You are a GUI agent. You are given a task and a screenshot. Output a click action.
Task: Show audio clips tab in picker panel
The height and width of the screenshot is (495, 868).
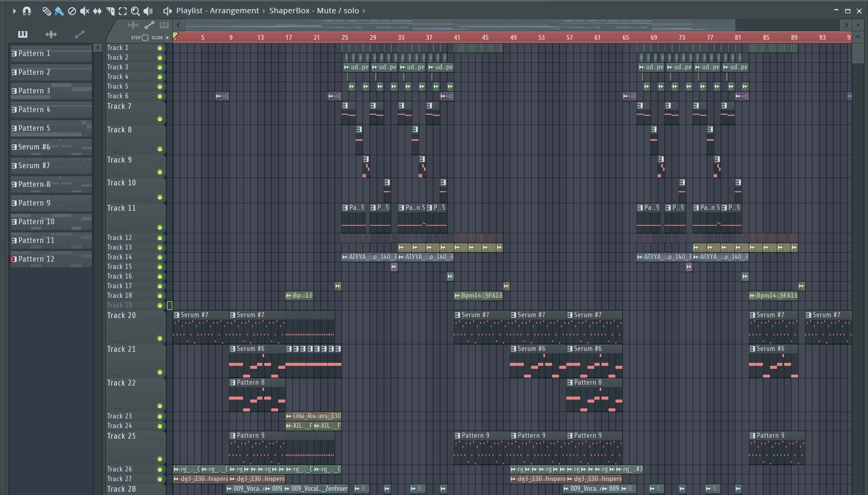51,34
